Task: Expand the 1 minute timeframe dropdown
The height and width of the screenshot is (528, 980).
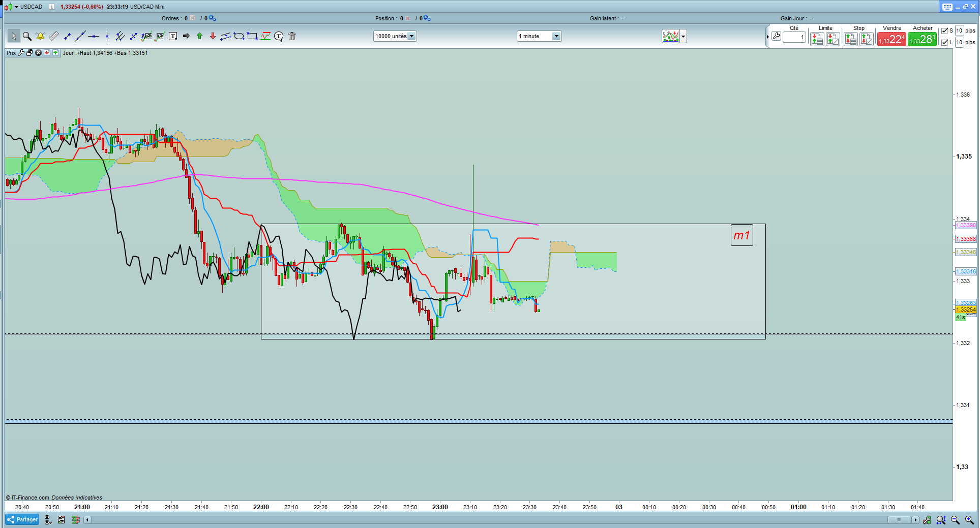Action: pos(556,36)
